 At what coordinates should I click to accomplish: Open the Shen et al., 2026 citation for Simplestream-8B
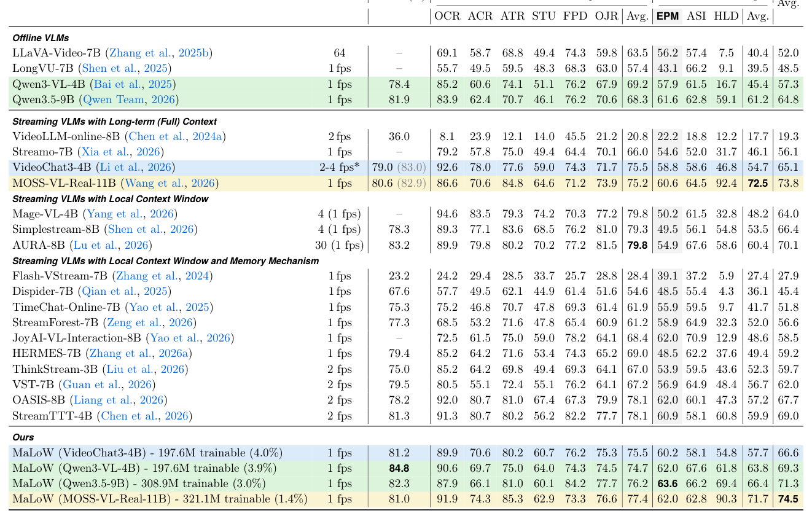(x=150, y=229)
